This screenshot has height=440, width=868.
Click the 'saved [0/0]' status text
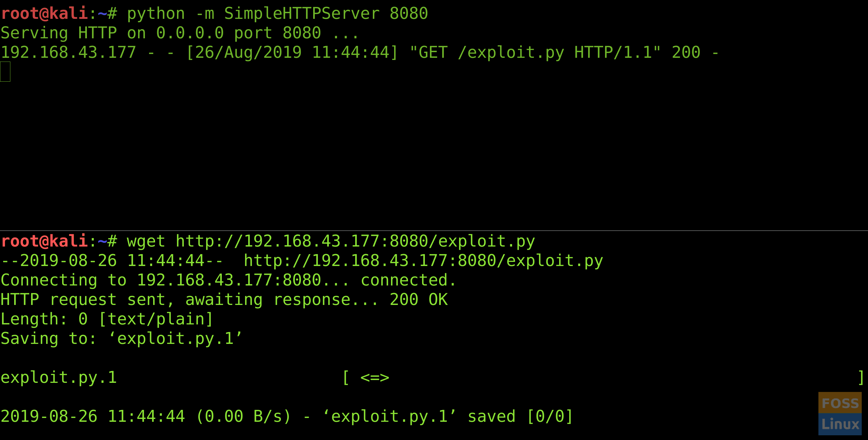pyautogui.click(x=520, y=417)
